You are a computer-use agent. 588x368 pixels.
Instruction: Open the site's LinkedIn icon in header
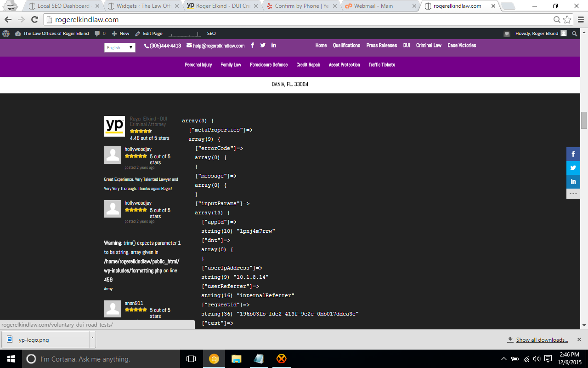274,45
